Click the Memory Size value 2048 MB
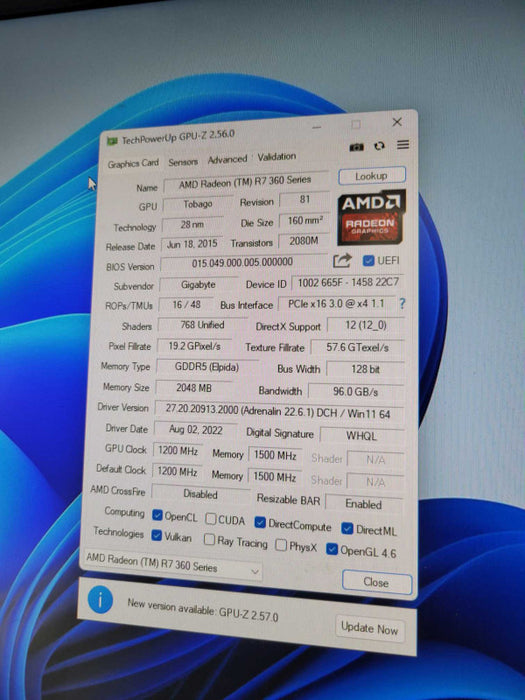The width and height of the screenshot is (525, 700). point(194,388)
